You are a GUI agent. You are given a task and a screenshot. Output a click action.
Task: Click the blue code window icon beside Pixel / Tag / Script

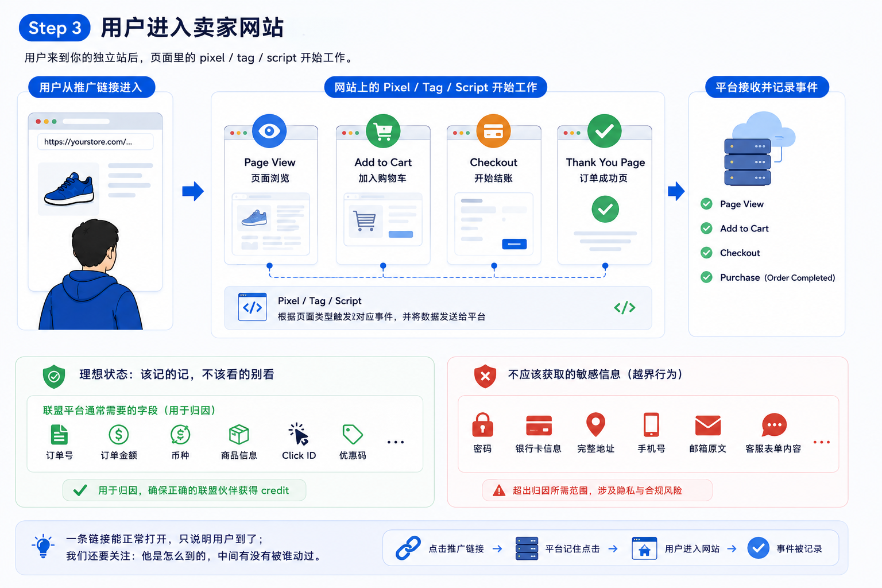tap(252, 307)
